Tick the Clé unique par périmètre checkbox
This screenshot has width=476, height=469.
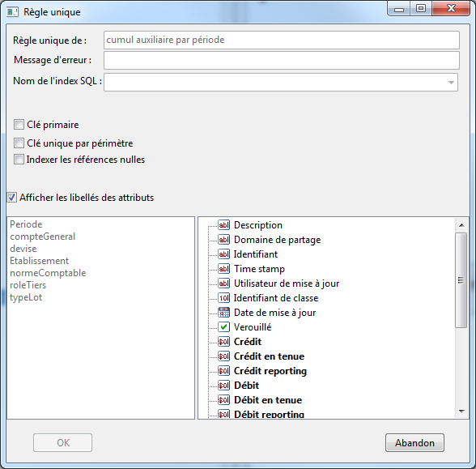pos(19,143)
